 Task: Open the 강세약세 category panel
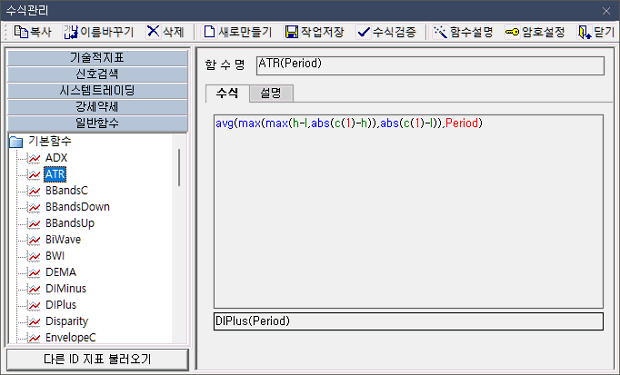pos(97,107)
